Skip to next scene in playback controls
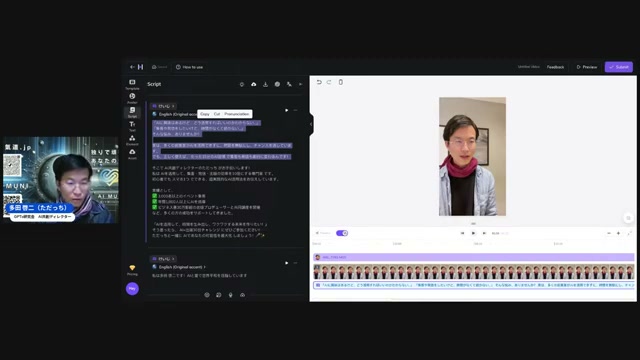 [484, 233]
